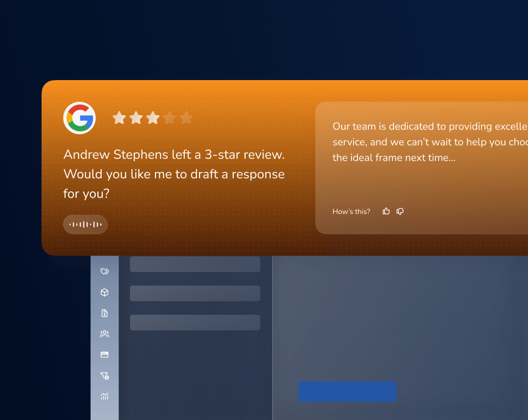Click the thumbs up icon
The height and width of the screenshot is (420, 528).
pyautogui.click(x=386, y=211)
